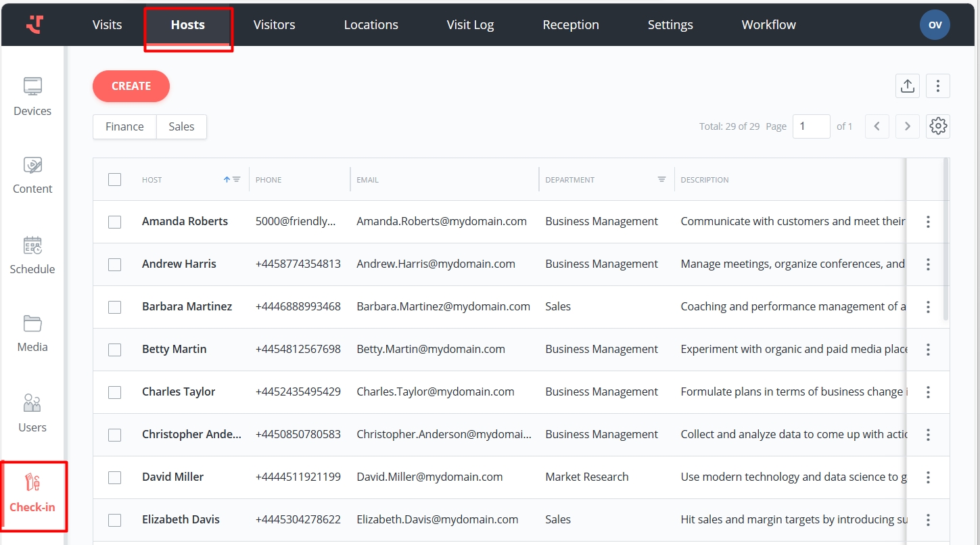This screenshot has width=980, height=545.
Task: Apply the Finance department filter
Action: click(124, 126)
